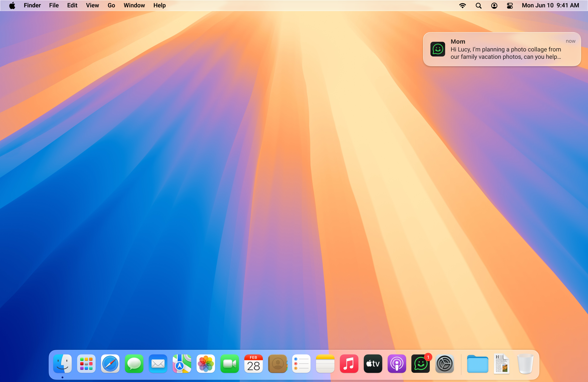Click the date and time clock
This screenshot has width=588, height=382.
(x=550, y=6)
